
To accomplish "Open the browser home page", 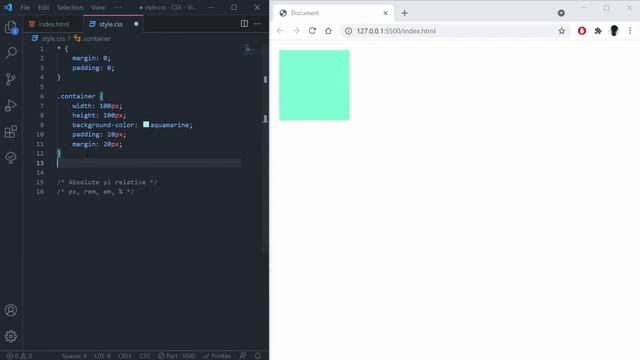I will tap(328, 31).
